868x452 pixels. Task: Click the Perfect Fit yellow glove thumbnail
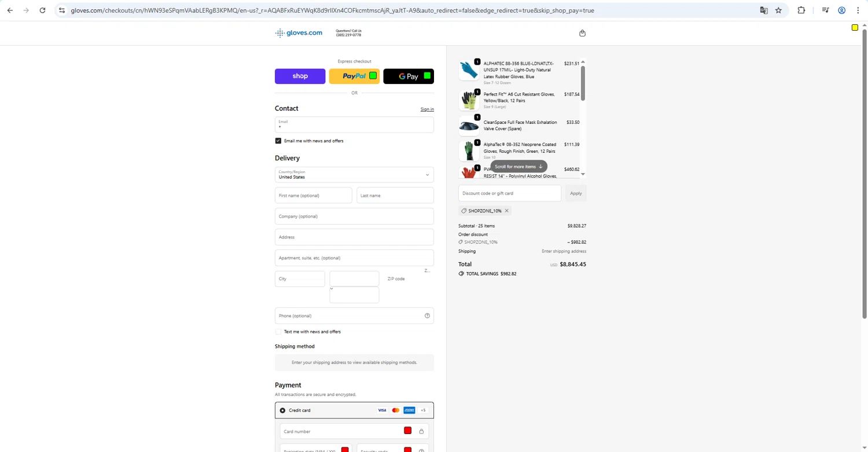(x=469, y=100)
